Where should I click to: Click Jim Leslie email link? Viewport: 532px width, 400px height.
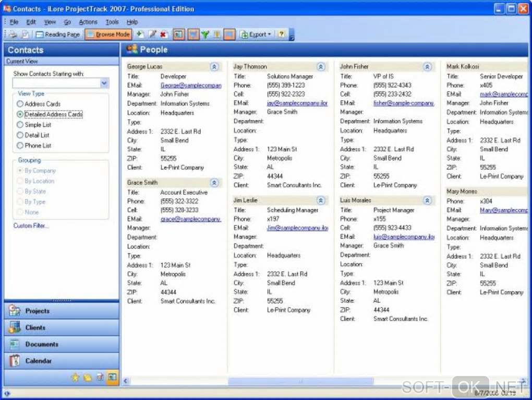[x=297, y=228]
